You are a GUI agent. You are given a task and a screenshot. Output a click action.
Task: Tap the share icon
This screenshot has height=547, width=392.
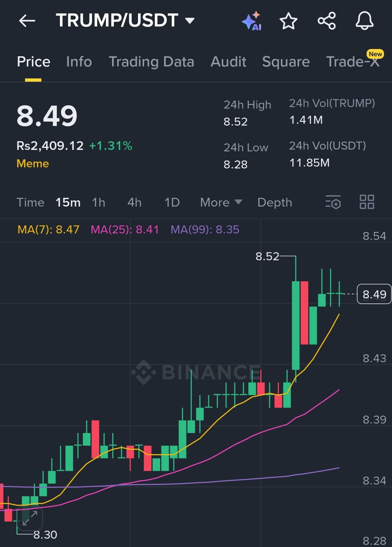click(x=327, y=21)
